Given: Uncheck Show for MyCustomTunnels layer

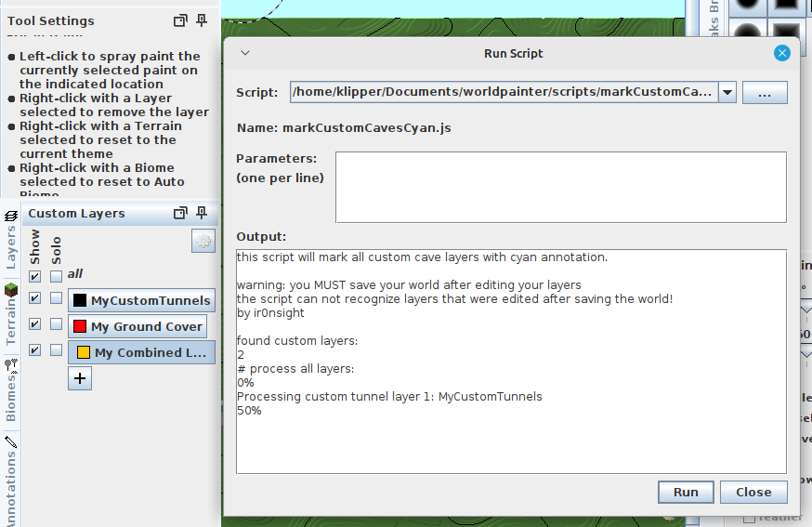Looking at the screenshot, I should point(34,298).
